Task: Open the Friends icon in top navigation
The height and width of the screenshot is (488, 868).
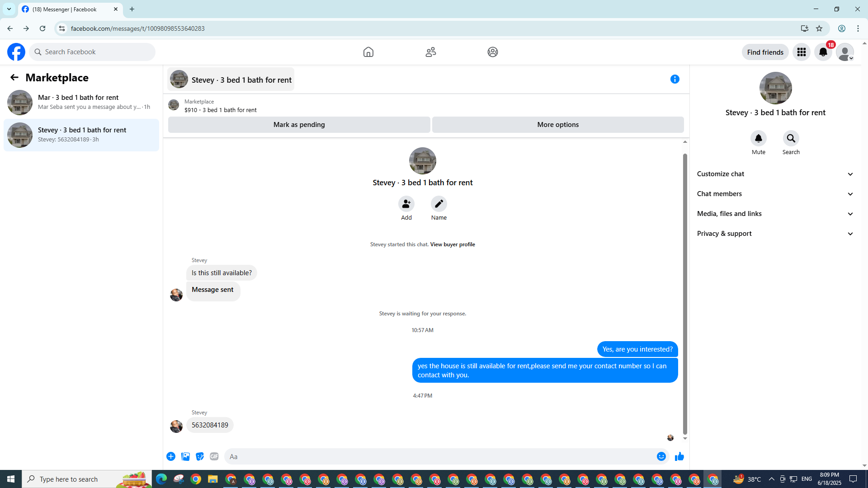Action: [x=431, y=52]
